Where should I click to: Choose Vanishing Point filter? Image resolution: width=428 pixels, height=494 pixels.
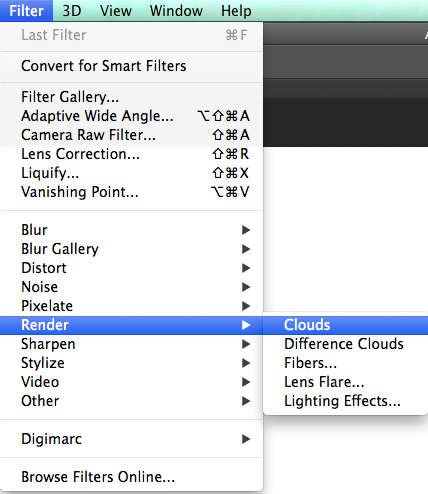pyautogui.click(x=131, y=192)
